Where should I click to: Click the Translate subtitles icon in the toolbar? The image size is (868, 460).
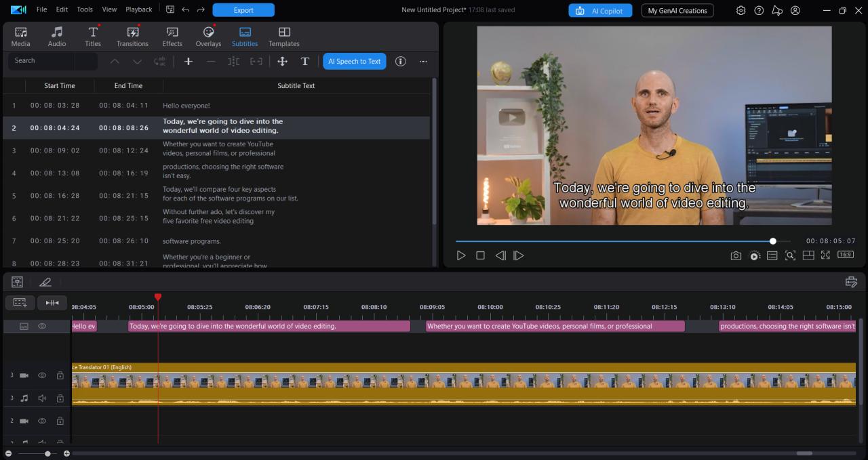coord(159,61)
